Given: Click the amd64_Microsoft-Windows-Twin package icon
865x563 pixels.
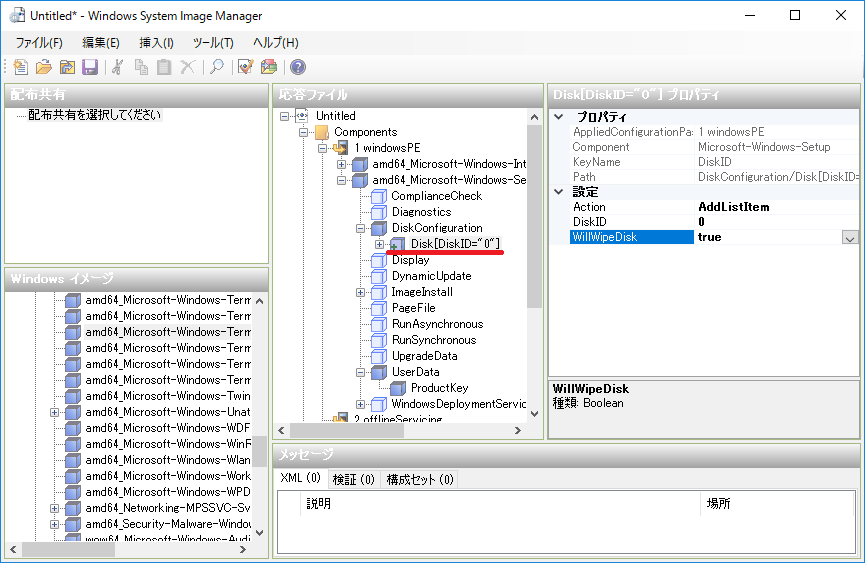Looking at the screenshot, I should (x=73, y=396).
